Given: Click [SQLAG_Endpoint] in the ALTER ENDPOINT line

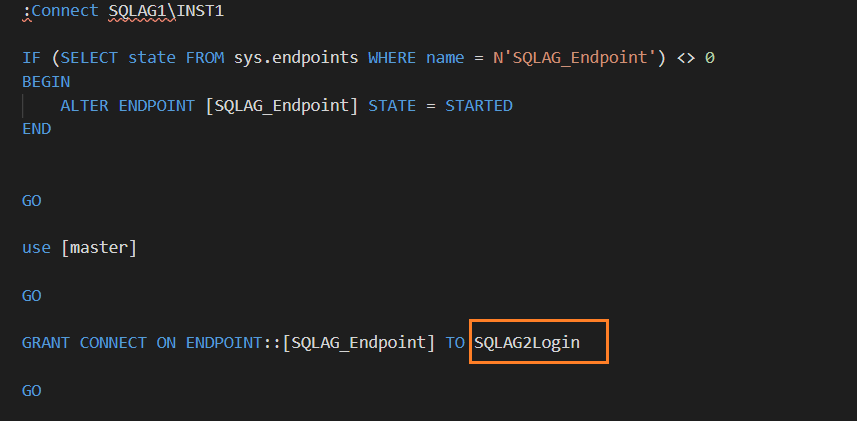Looking at the screenshot, I should tap(281, 105).
